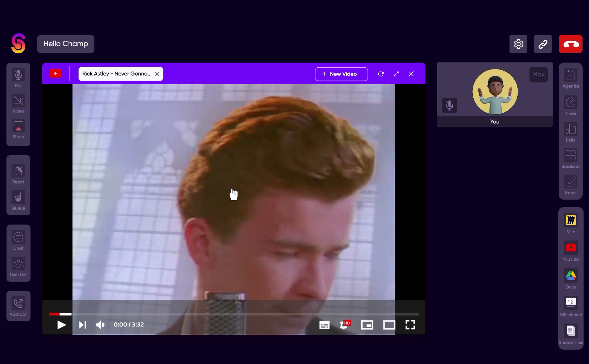Toggle your muted mic on participant tile
This screenshot has width=589, height=364.
point(449,106)
